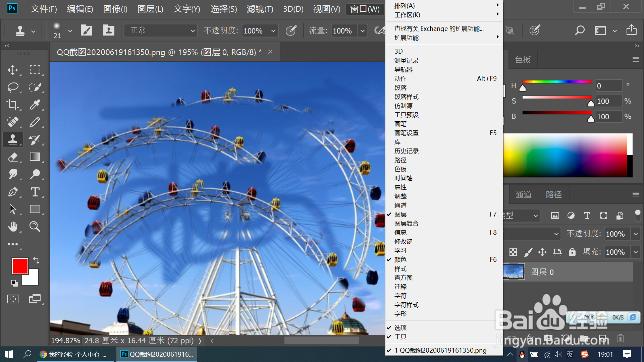Image resolution: width=644 pixels, height=362 pixels.
Task: Open the search magnifier in options bar
Action: (580, 31)
